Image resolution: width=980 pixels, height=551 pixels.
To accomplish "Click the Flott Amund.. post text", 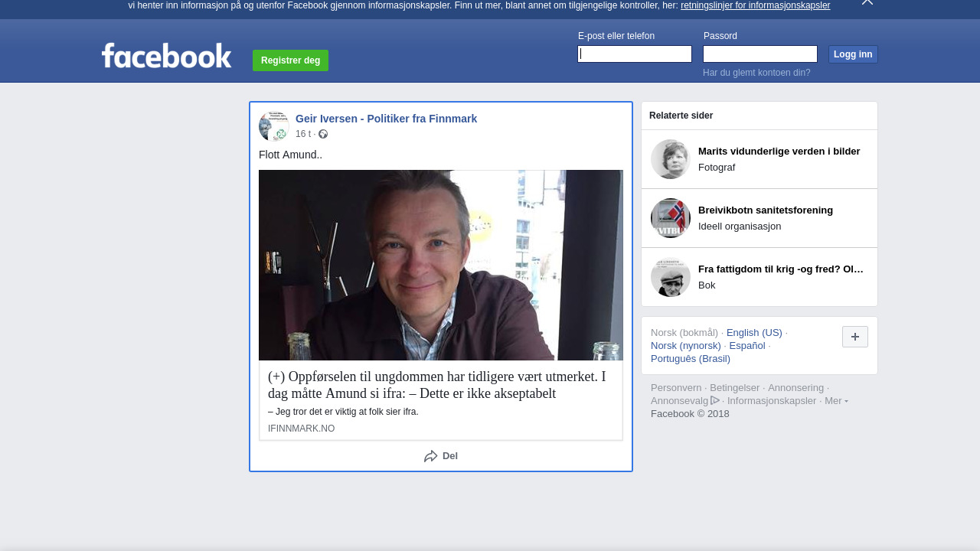I will pyautogui.click(x=291, y=155).
